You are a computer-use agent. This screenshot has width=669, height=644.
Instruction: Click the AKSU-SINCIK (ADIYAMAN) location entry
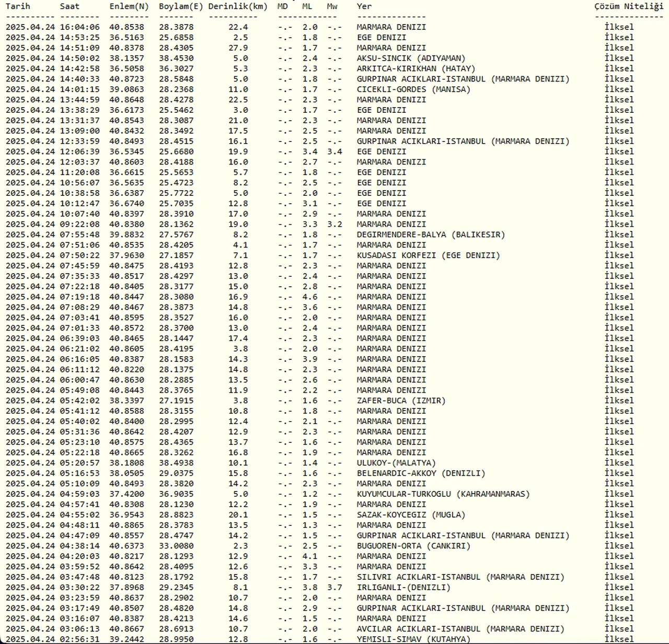click(411, 58)
